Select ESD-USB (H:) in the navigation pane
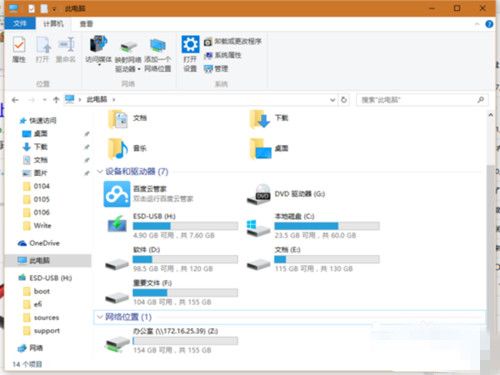 (x=45, y=278)
